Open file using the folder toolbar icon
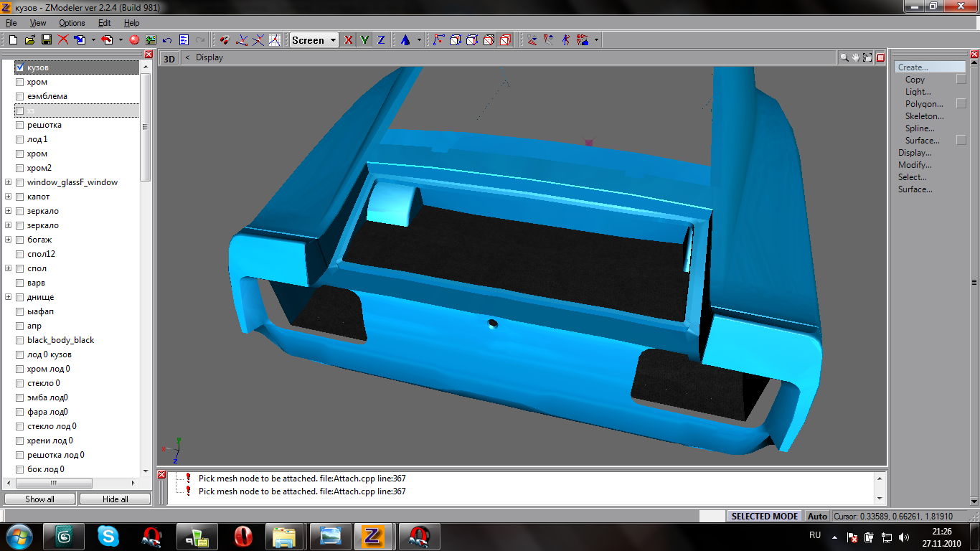The image size is (980, 551). pyautogui.click(x=29, y=40)
